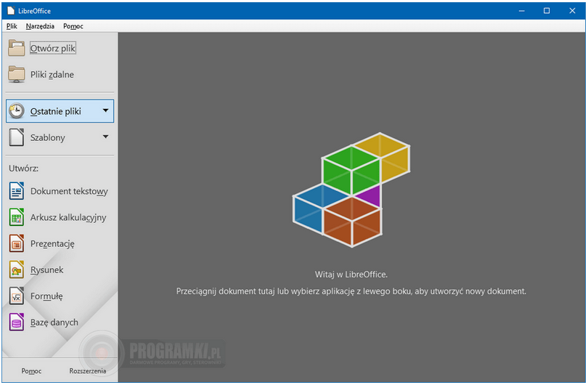This screenshot has height=385, width=588.
Task: Click the Pliki zdalne remote folder icon
Action: pos(17,74)
